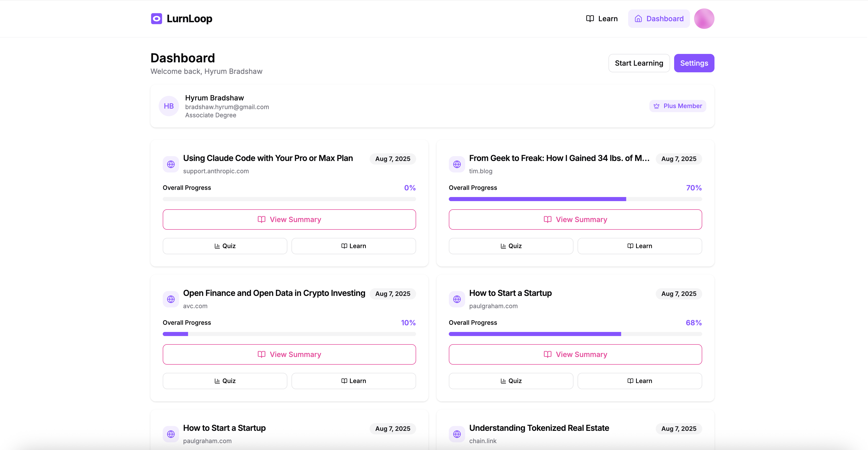
Task: Click the Start Learning button
Action: (x=639, y=63)
